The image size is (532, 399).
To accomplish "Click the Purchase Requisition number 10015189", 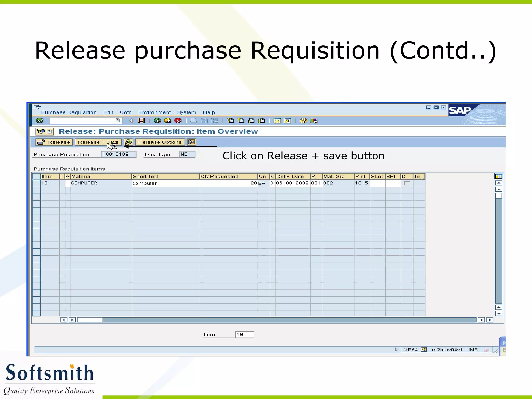I will [x=118, y=154].
